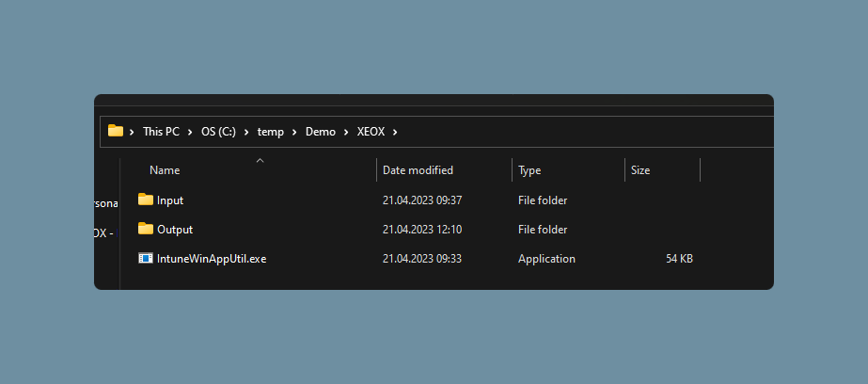Viewport: 868px width, 384px height.
Task: Select the IntuneWinAppUtil.exe file name
Action: click(x=212, y=259)
